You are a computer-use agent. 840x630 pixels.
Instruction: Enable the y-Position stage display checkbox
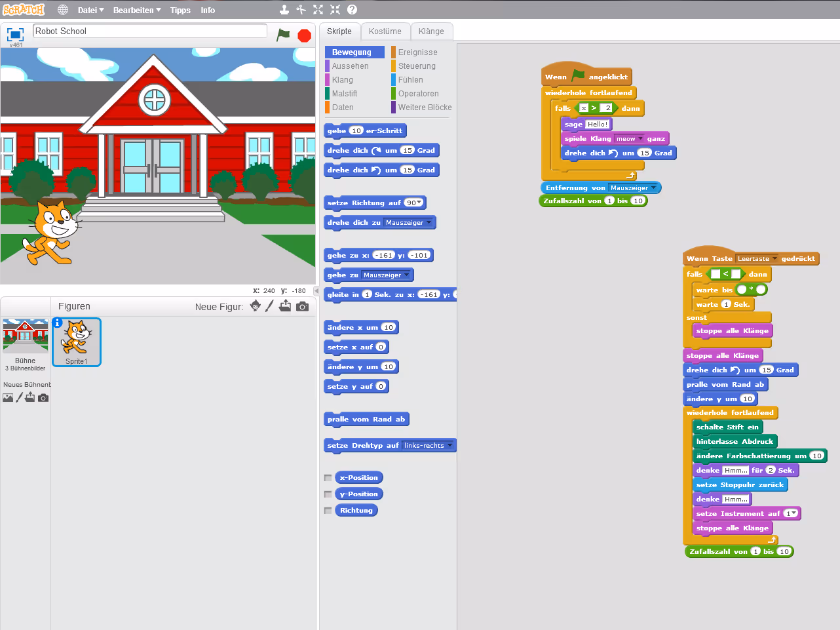point(328,494)
